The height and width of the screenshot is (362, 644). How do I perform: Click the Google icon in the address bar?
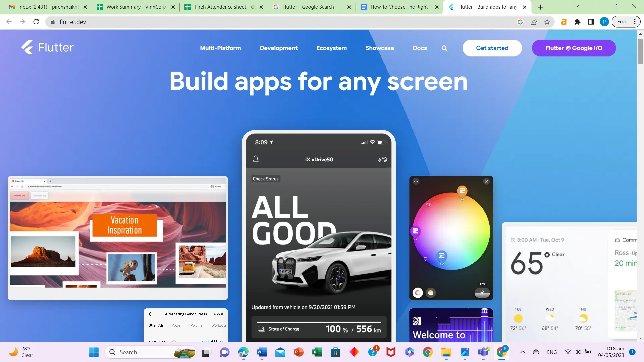(520, 22)
